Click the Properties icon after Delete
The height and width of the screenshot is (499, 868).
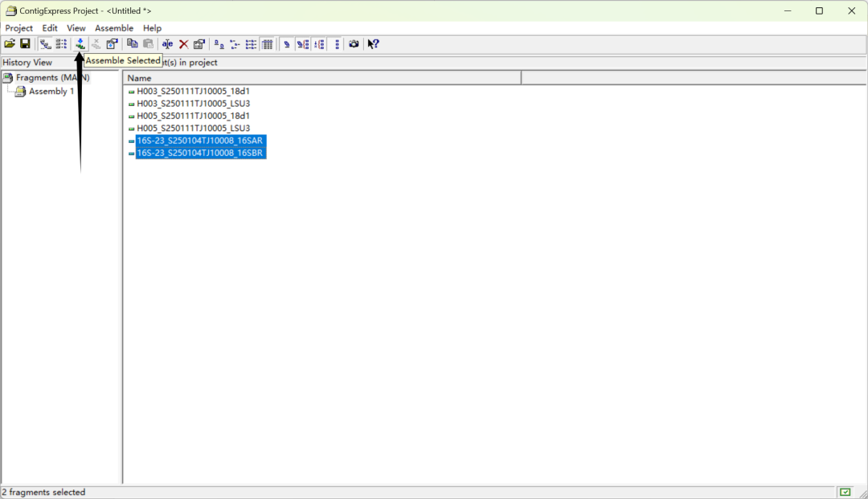point(199,43)
